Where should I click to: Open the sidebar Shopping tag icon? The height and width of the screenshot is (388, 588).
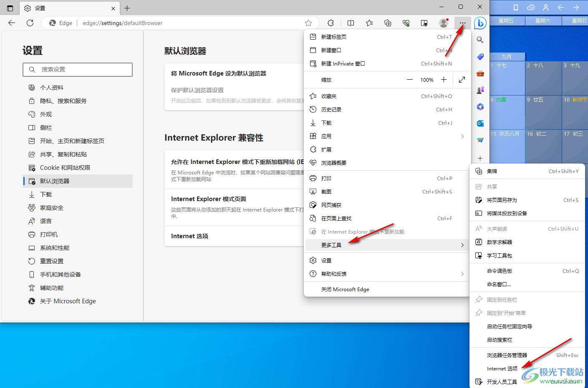[x=480, y=57]
